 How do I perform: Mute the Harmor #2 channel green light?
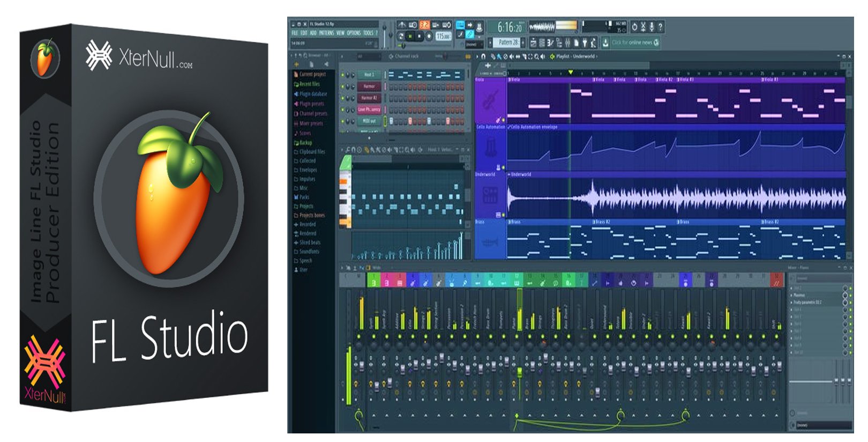click(343, 98)
